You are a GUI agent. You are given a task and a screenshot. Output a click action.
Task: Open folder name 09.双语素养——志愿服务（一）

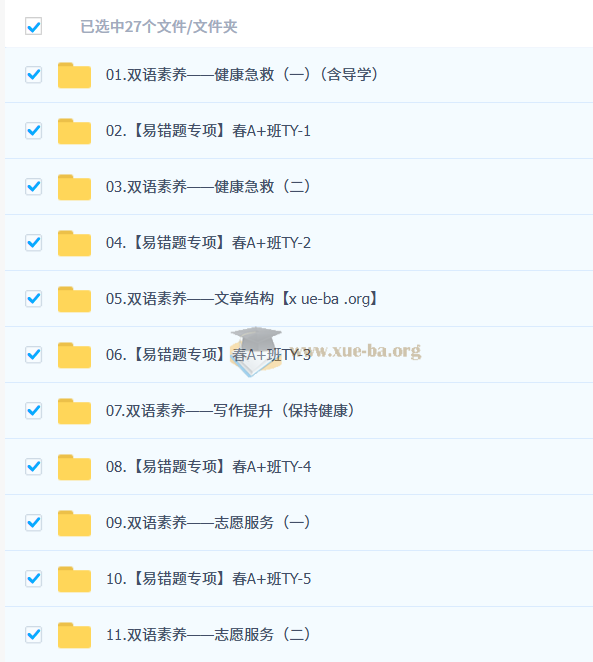point(208,523)
